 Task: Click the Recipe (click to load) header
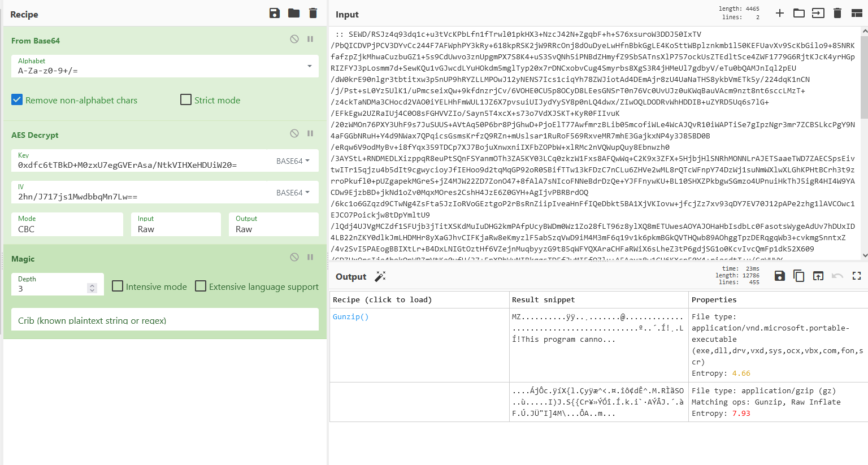382,299
